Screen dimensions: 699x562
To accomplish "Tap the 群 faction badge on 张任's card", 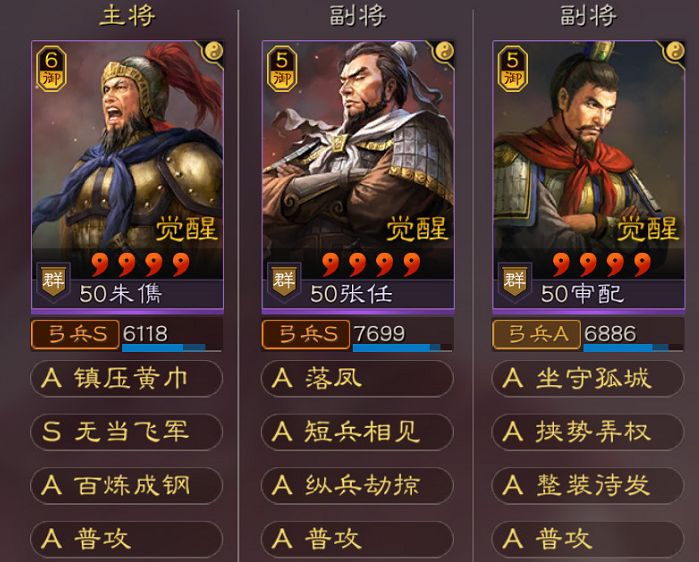I will (284, 281).
